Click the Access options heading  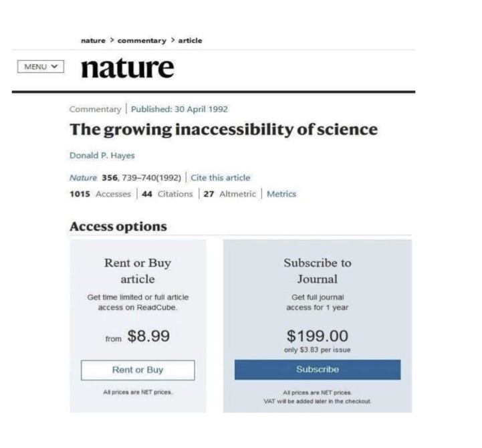[118, 227]
